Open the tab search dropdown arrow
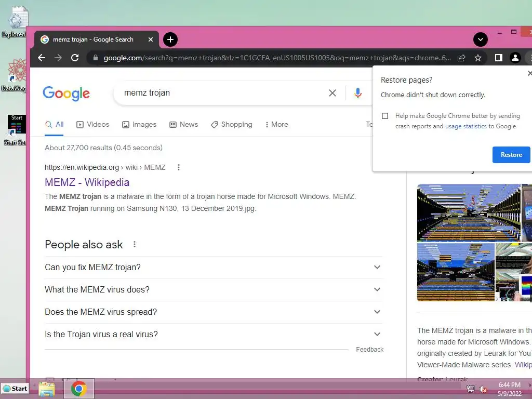Image resolution: width=532 pixels, height=399 pixels. [x=481, y=39]
